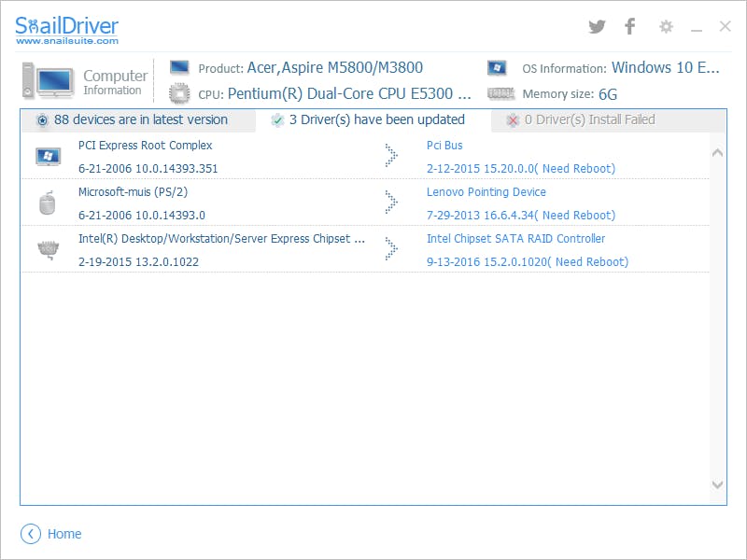Click the OS Information Windows icon
747x560 pixels.
pos(497,67)
